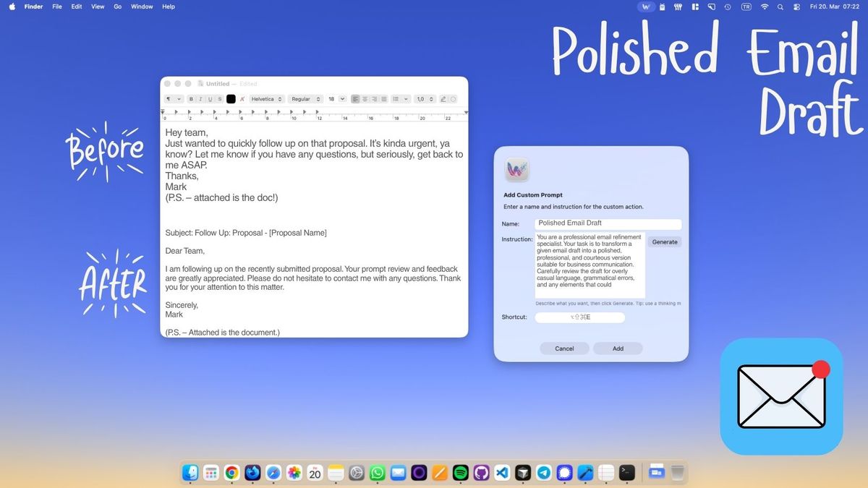
Task: Toggle bold formatting in TextEdit toolbar
Action: click(x=192, y=99)
